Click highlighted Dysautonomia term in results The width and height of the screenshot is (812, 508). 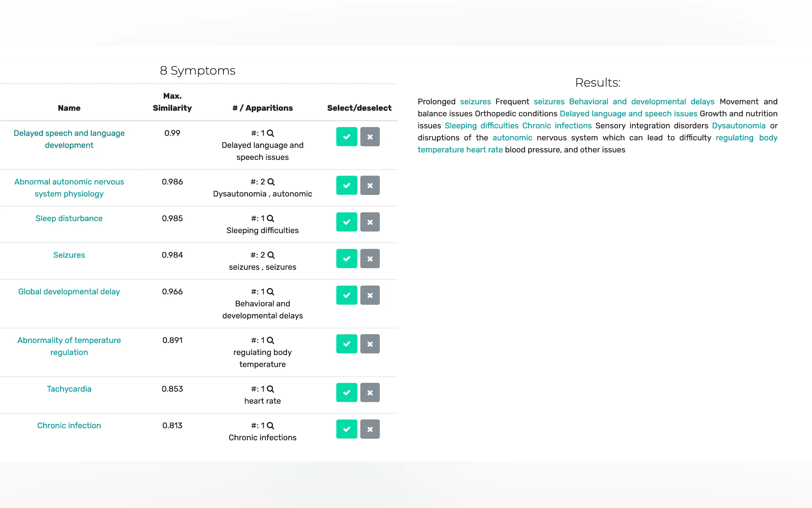[738, 126]
